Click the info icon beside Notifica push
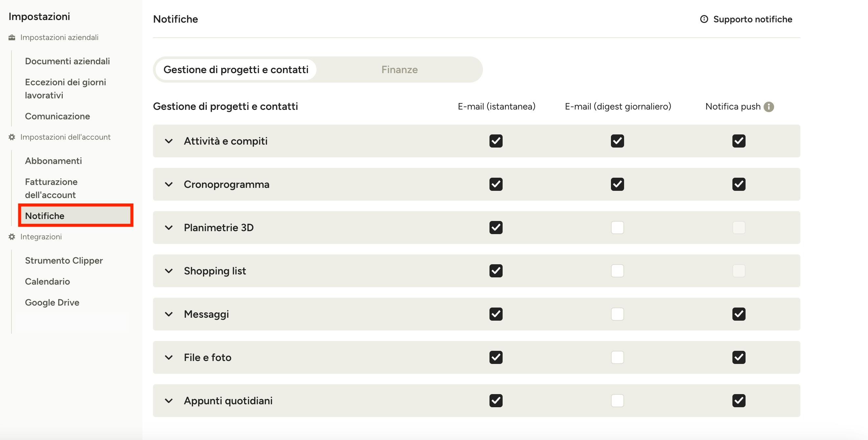Image resolution: width=868 pixels, height=440 pixels. (x=769, y=107)
